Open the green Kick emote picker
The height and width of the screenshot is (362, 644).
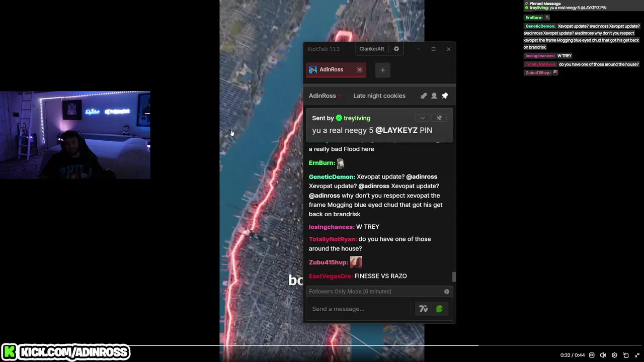[439, 309]
